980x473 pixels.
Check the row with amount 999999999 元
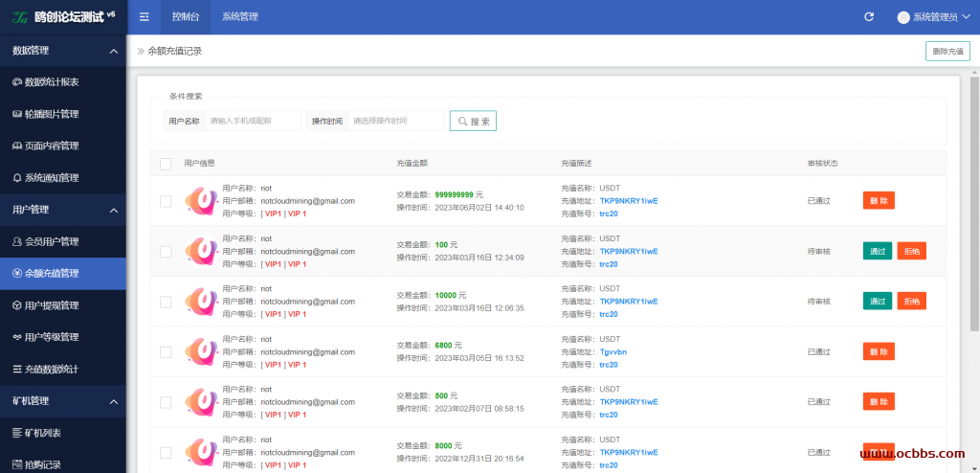coord(166,201)
